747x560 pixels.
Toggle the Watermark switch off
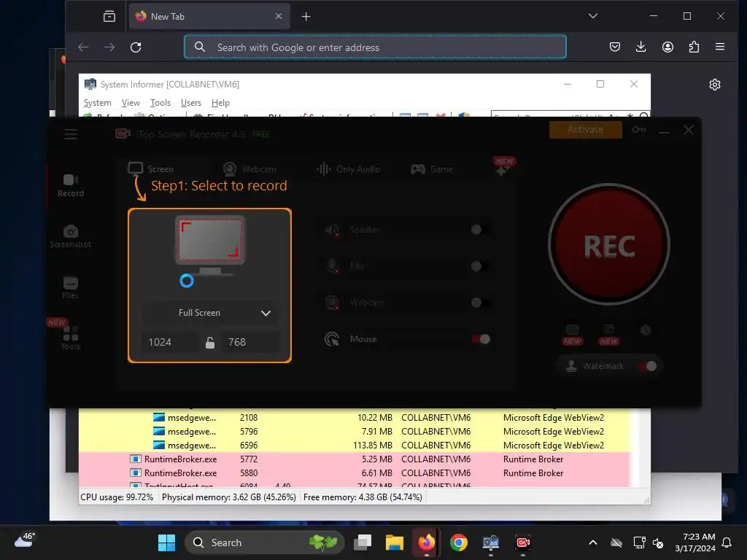648,366
